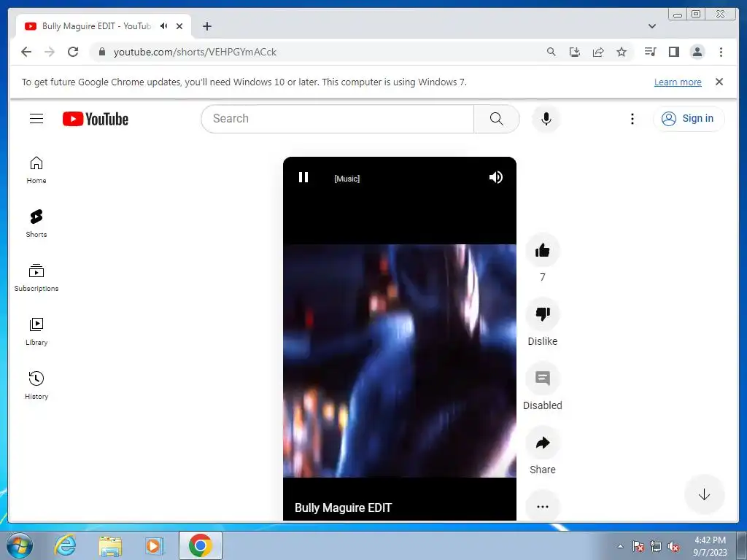Open Library in YouTube sidebar
The image size is (747, 560).
tap(36, 332)
